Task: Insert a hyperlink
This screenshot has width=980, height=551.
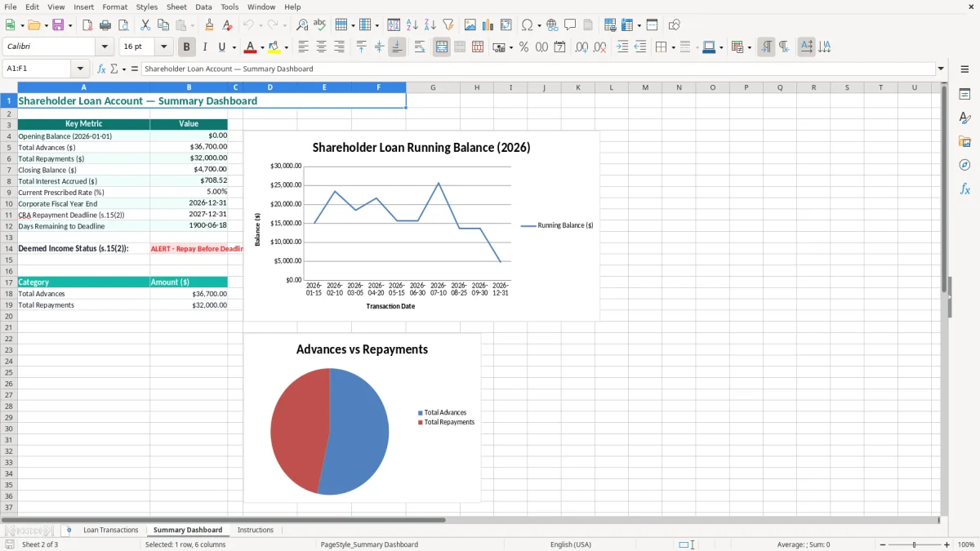Action: coord(552,25)
